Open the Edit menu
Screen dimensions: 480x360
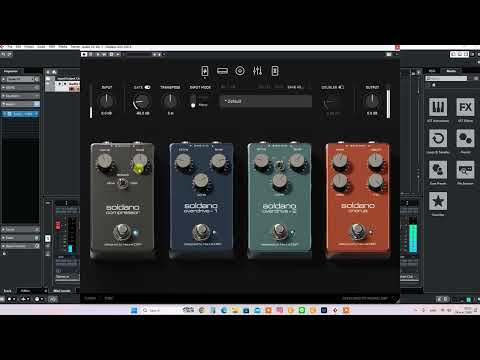click(18, 47)
